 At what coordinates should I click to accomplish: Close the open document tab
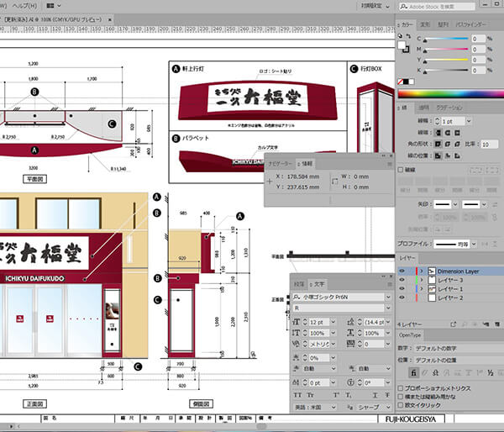coord(109,19)
